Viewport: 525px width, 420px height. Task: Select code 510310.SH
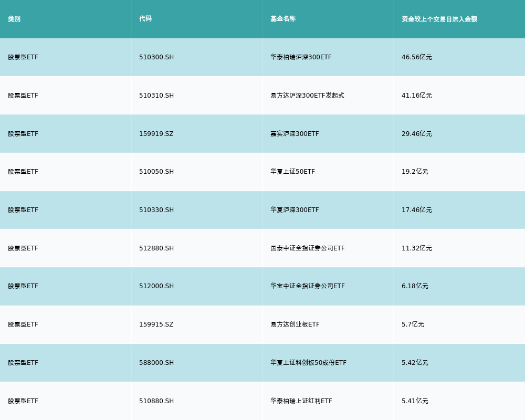[156, 96]
